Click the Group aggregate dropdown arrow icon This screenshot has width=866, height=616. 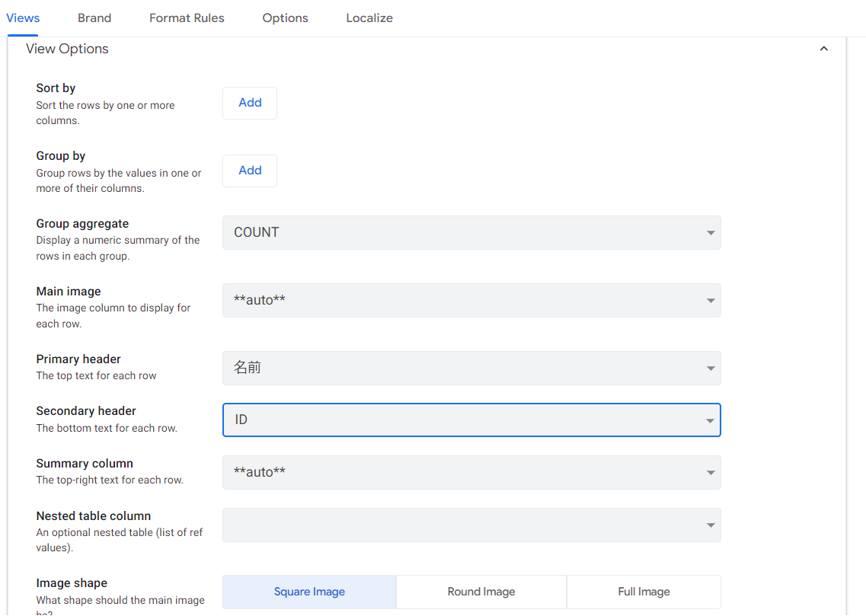click(x=710, y=233)
